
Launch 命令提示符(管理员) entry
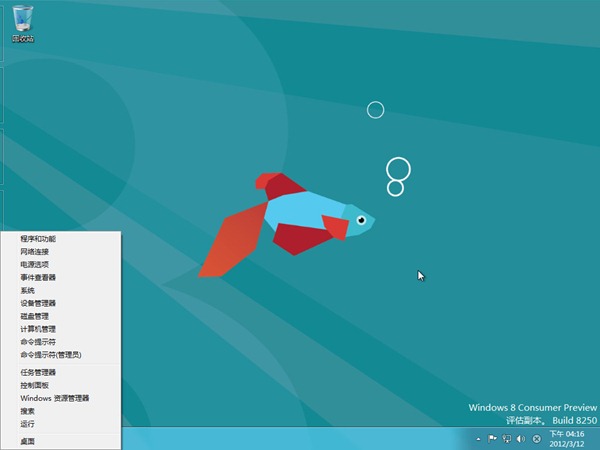click(x=61, y=355)
